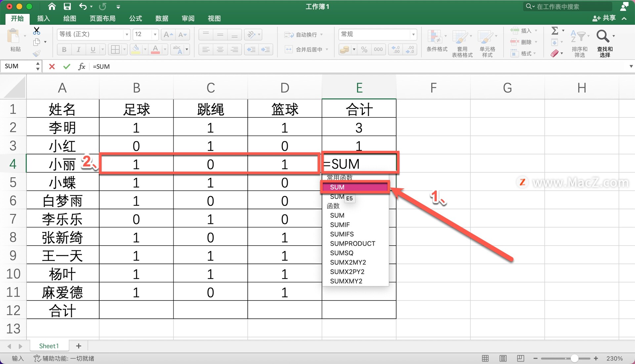Toggle align right

[234, 50]
